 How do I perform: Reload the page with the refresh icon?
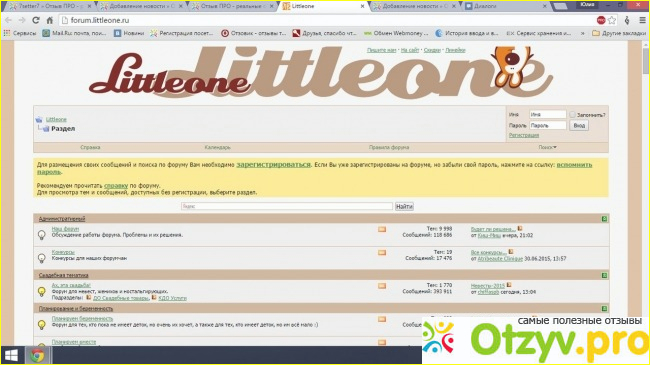click(x=36, y=20)
